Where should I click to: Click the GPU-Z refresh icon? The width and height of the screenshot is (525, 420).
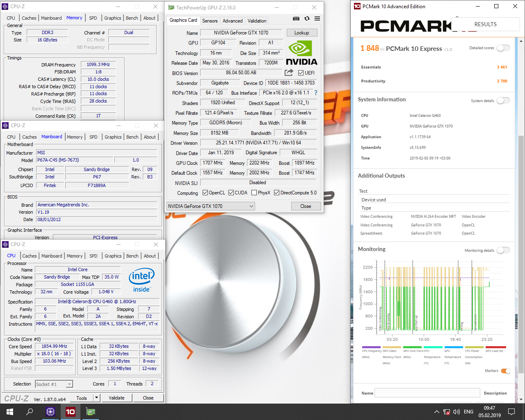(x=307, y=18)
